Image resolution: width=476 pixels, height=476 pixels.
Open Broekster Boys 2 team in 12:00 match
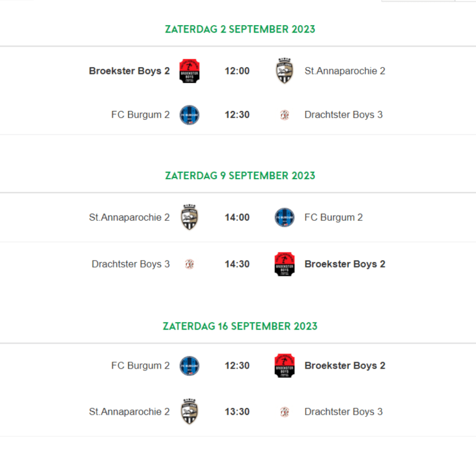129,71
